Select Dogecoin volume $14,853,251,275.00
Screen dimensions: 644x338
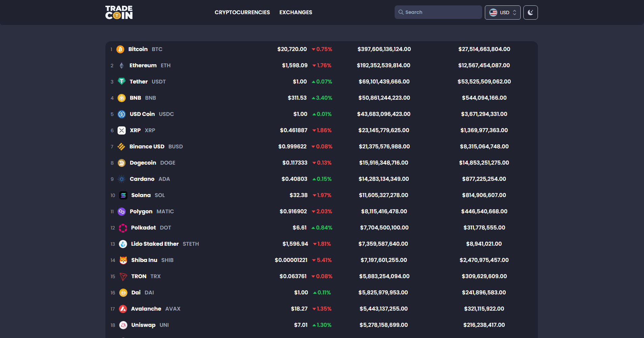point(484,163)
